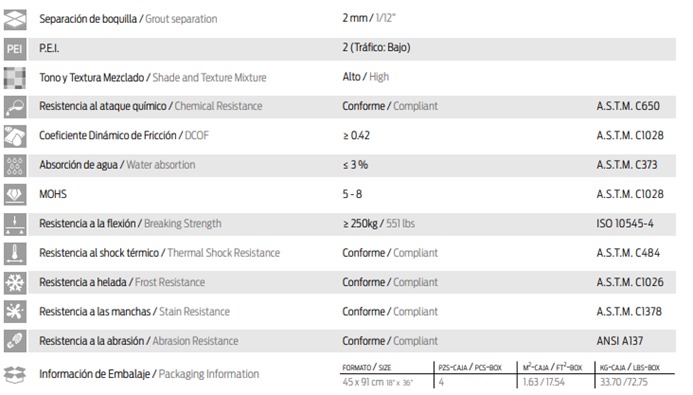Viewport: 693px width, 395px height.
Task: Click the Resistencia a helada row label
Action: (x=83, y=282)
